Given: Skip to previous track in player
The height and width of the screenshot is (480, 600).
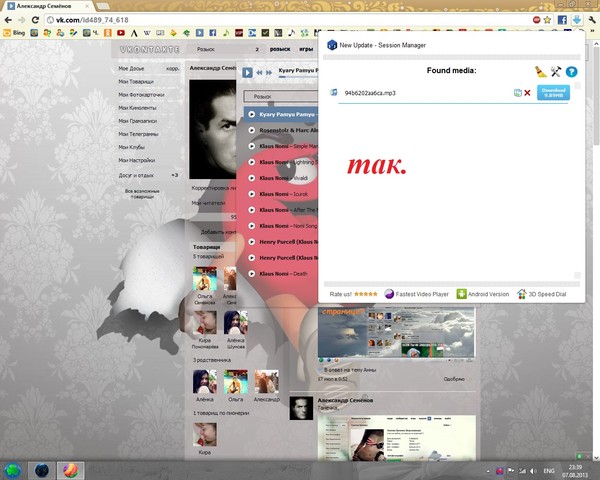Looking at the screenshot, I should coord(259,72).
